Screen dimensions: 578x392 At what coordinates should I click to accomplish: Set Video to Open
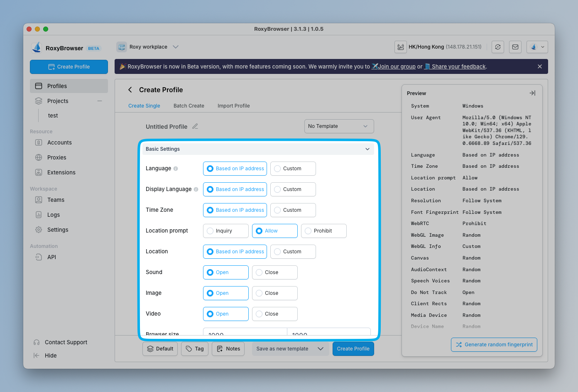(x=226, y=314)
